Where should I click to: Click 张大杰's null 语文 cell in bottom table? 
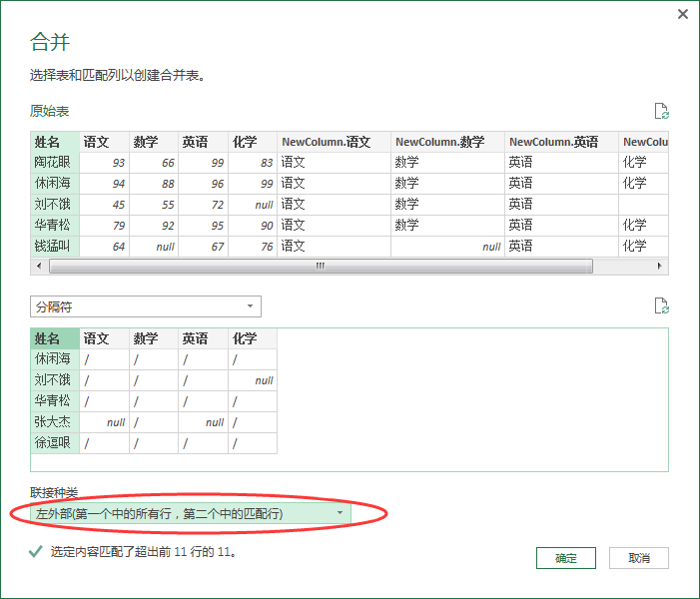105,422
